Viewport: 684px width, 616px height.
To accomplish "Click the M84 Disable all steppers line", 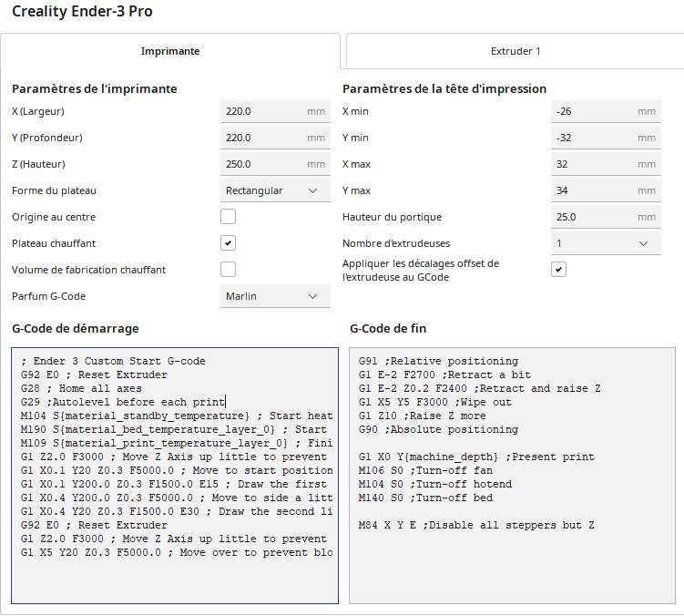I will coord(476,525).
